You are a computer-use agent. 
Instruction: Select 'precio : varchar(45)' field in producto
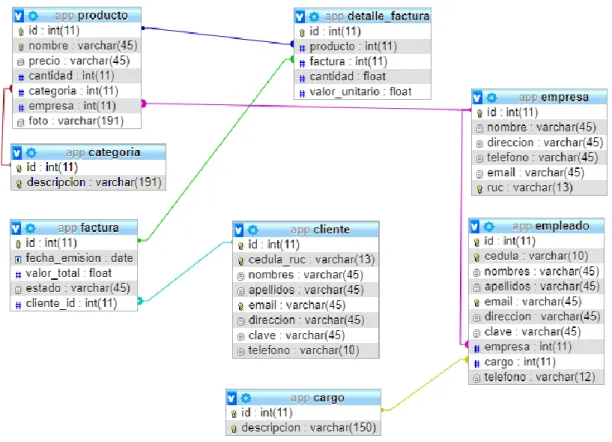pyautogui.click(x=77, y=61)
